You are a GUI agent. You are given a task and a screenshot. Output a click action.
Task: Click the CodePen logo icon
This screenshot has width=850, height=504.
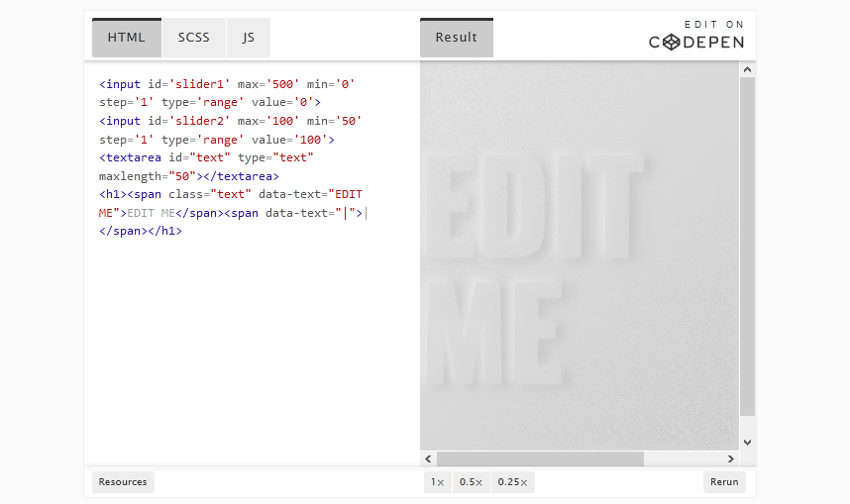pos(671,43)
